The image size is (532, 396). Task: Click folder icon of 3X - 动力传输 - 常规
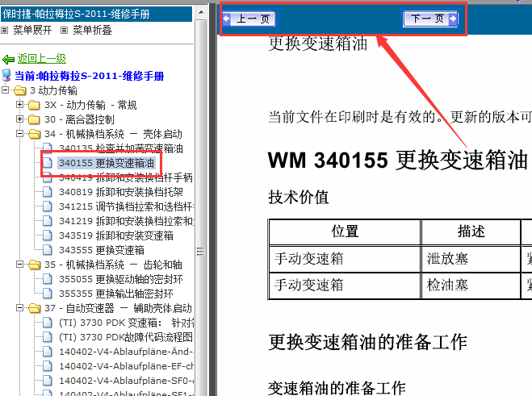tap(34, 105)
